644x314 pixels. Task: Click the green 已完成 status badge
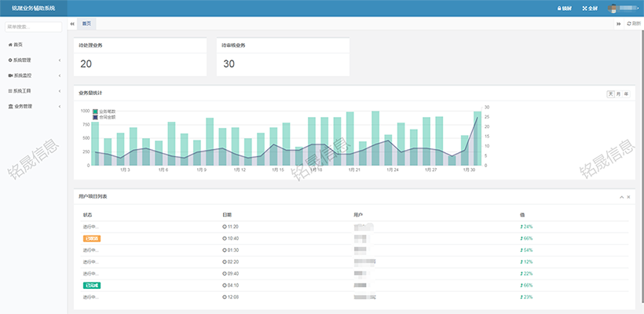(x=92, y=285)
